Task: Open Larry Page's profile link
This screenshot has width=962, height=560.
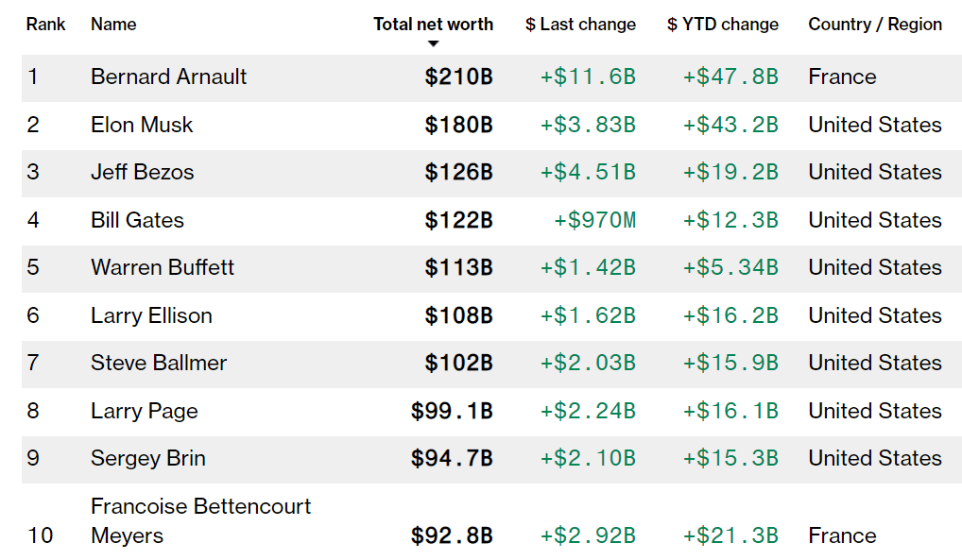Action: coord(145,411)
